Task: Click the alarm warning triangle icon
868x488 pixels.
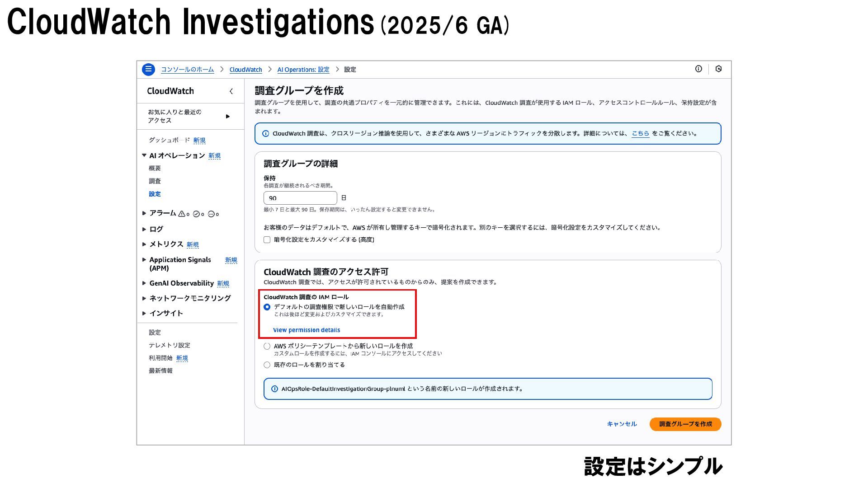Action: pyautogui.click(x=182, y=214)
